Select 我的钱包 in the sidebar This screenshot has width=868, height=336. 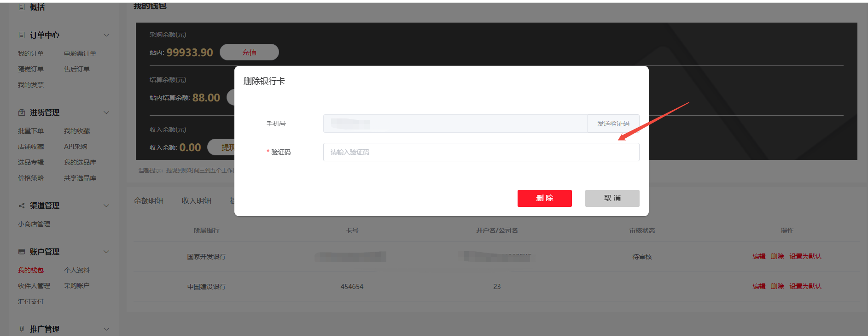(x=31, y=270)
